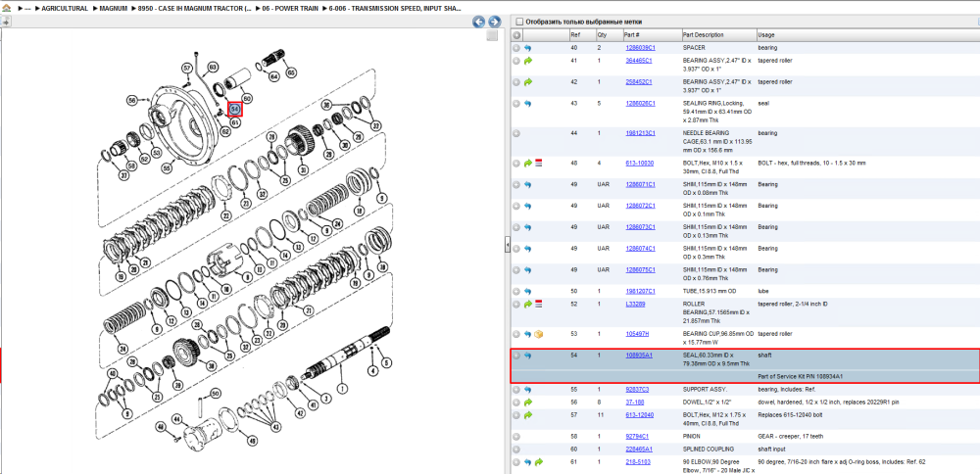Open part number link 228465A1

pos(639,449)
